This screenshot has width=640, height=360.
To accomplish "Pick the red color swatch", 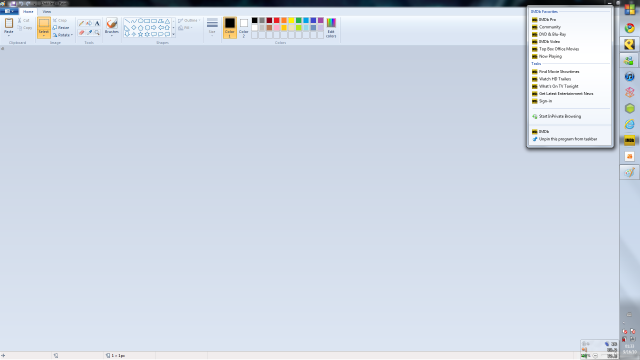I will click(276, 20).
